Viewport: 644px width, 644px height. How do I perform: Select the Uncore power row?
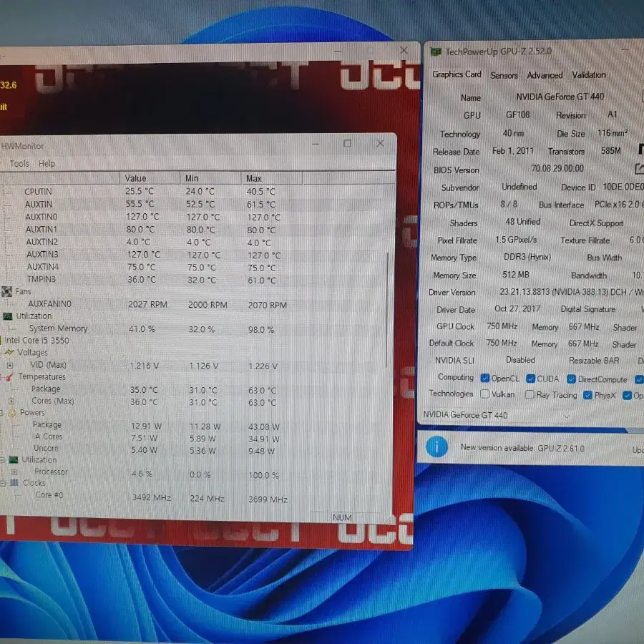197,450
